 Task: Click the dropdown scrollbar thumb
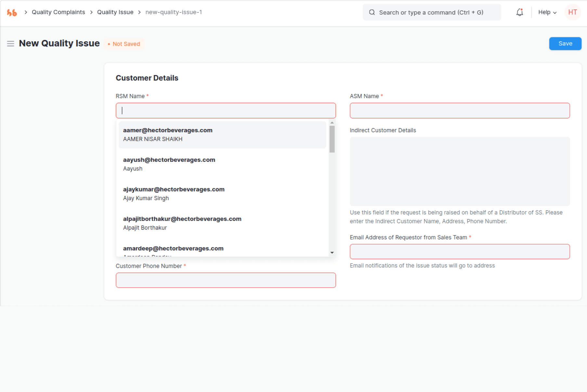[332, 139]
